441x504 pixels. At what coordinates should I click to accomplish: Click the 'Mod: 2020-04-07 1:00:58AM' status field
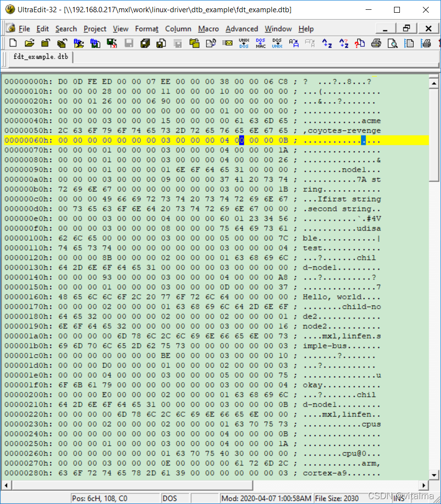(266, 499)
